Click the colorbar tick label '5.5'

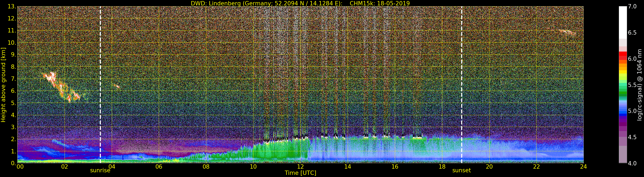pos(632,85)
